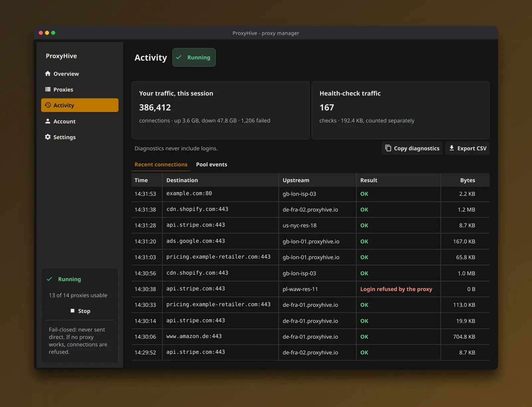Screen dimensions: 532x407
Task: Click the checkmark in the header Running badge
Action: tap(179, 57)
